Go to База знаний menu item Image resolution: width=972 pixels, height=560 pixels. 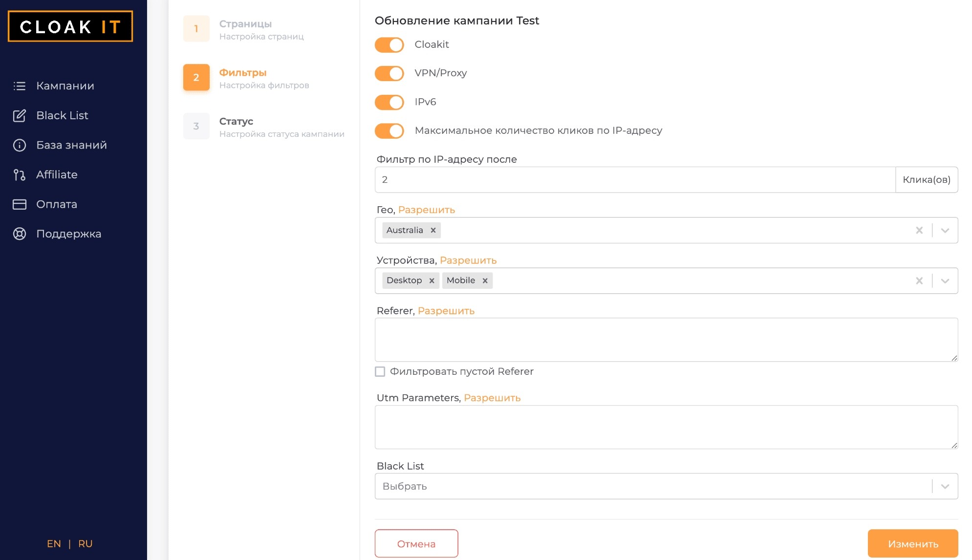71,145
